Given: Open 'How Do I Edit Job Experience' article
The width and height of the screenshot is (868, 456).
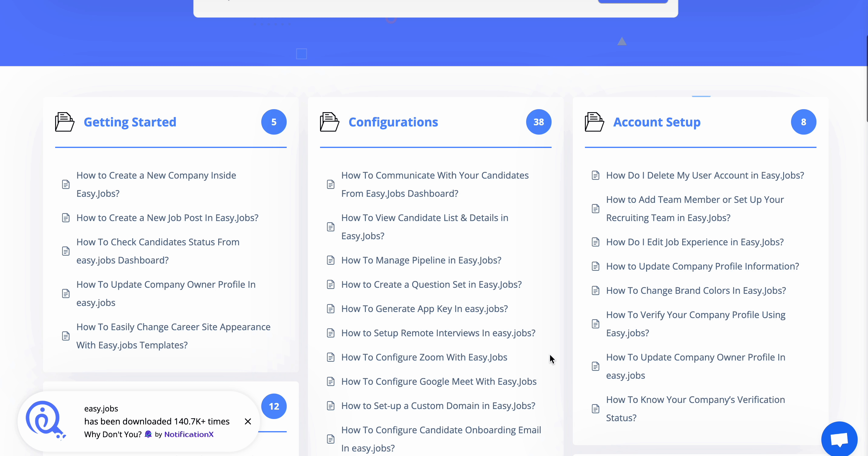Looking at the screenshot, I should tap(695, 242).
